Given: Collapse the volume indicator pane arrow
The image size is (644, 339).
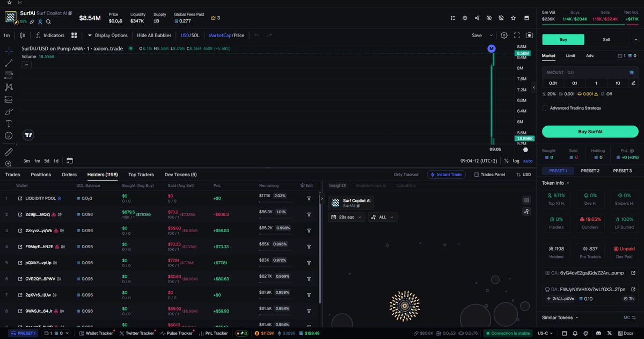Looking at the screenshot, I should point(26,64).
